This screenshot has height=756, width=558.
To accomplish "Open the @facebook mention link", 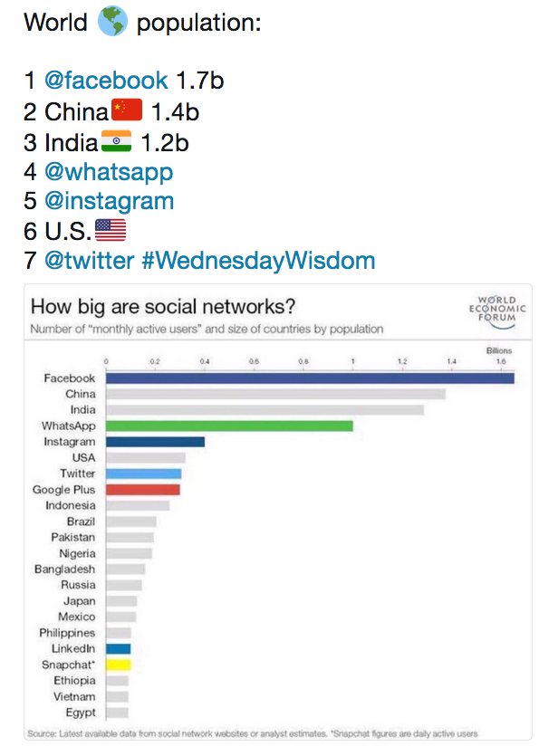I will pos(106,80).
